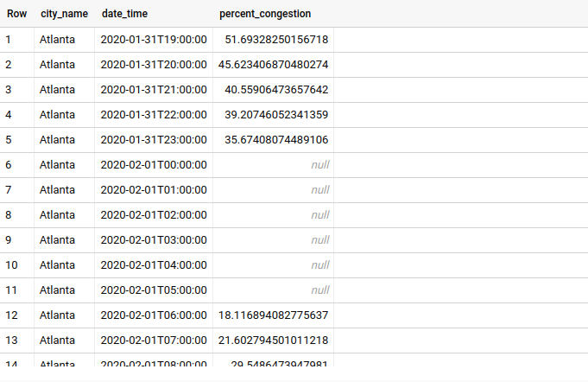Select the 21.602794501011218 congestion value
The image size is (588, 382).
[273, 341]
